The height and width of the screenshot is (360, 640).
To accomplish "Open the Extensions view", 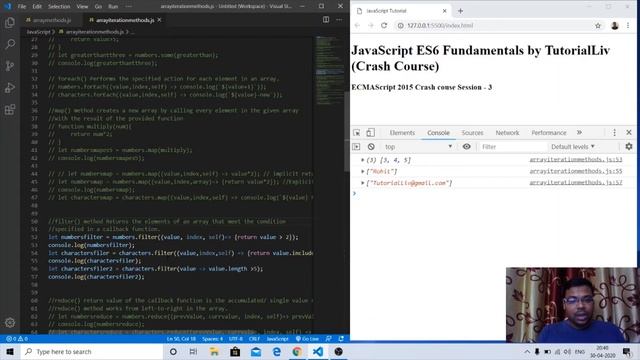I will pos(10,109).
